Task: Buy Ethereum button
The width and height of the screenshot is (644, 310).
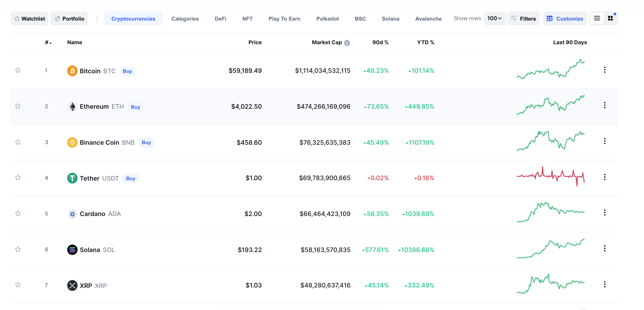Action: click(135, 107)
